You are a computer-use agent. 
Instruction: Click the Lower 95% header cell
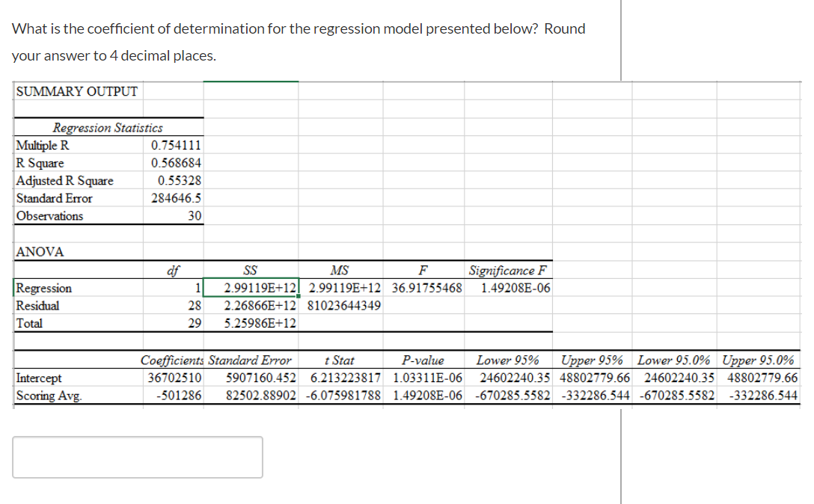pos(509,360)
